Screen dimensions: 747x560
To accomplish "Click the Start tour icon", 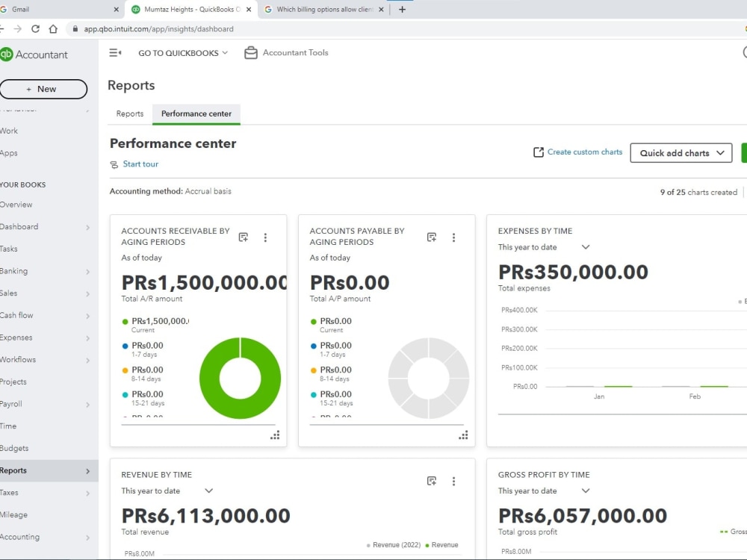I will (x=114, y=164).
